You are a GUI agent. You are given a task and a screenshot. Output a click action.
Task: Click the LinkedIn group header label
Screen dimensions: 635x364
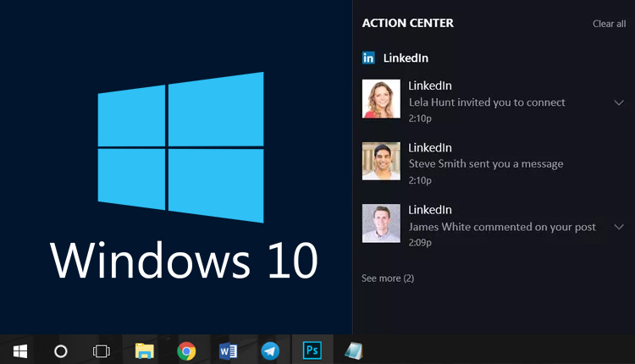tap(406, 58)
